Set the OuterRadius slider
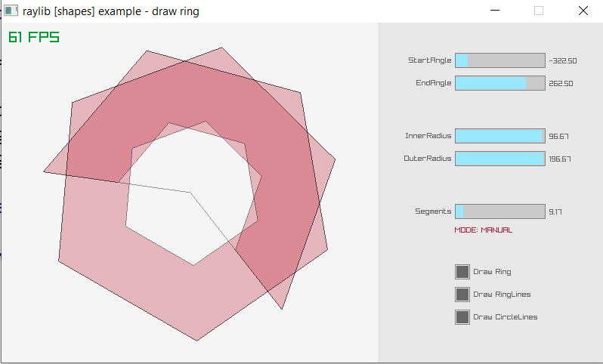Viewport: 603px width, 364px height. point(499,159)
